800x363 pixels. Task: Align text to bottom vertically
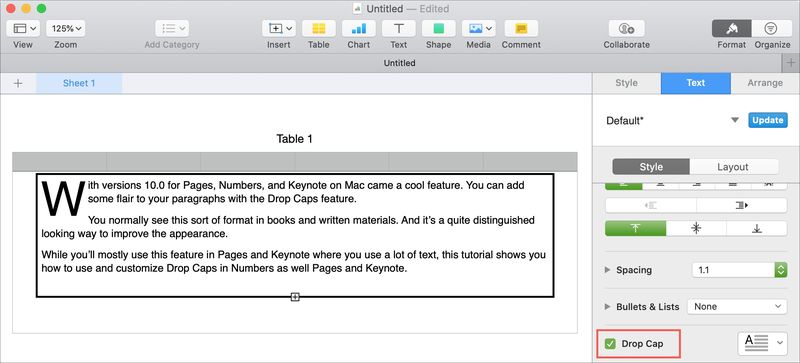coord(757,228)
